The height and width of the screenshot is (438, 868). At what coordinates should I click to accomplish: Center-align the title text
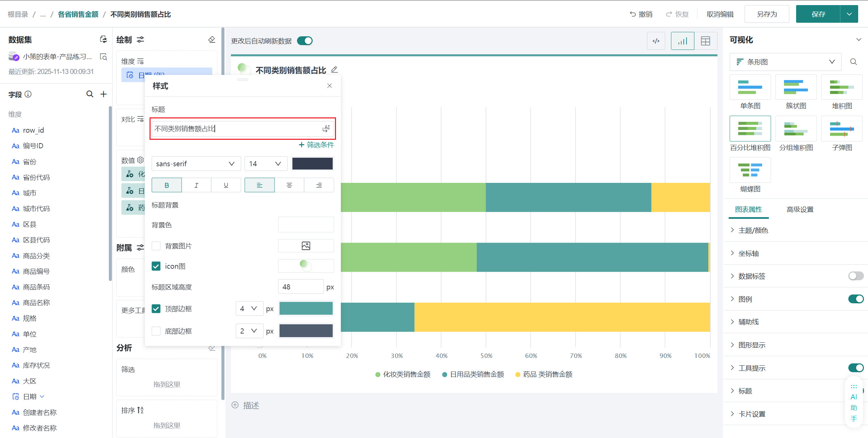coord(289,185)
